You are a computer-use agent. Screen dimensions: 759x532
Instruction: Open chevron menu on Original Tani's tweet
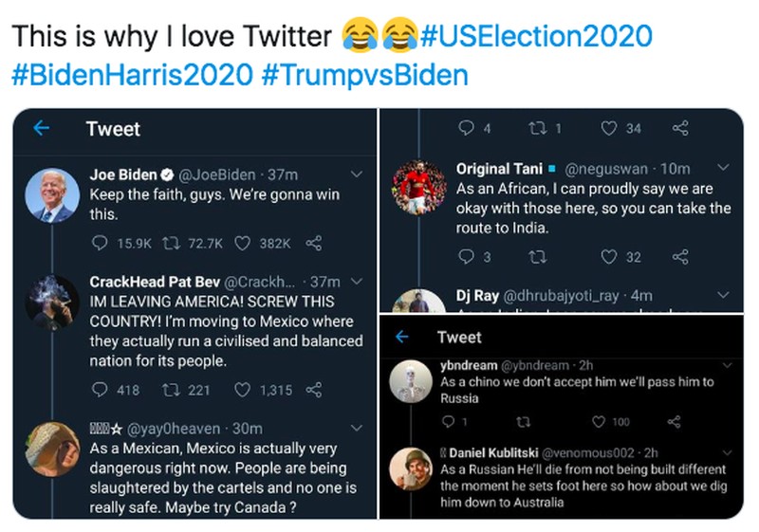coord(724,168)
